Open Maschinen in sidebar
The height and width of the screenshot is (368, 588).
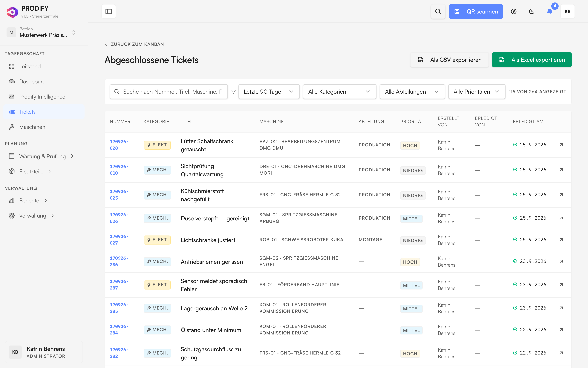[x=44, y=127]
